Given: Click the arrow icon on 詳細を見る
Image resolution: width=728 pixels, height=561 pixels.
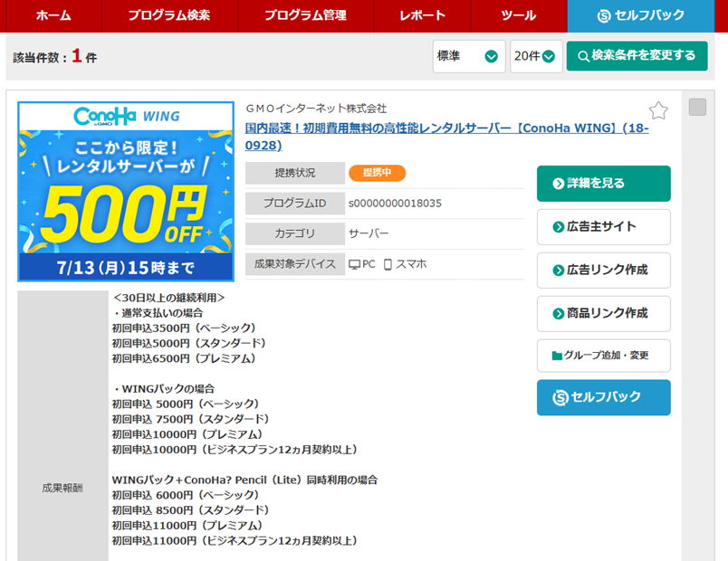Looking at the screenshot, I should click(558, 184).
